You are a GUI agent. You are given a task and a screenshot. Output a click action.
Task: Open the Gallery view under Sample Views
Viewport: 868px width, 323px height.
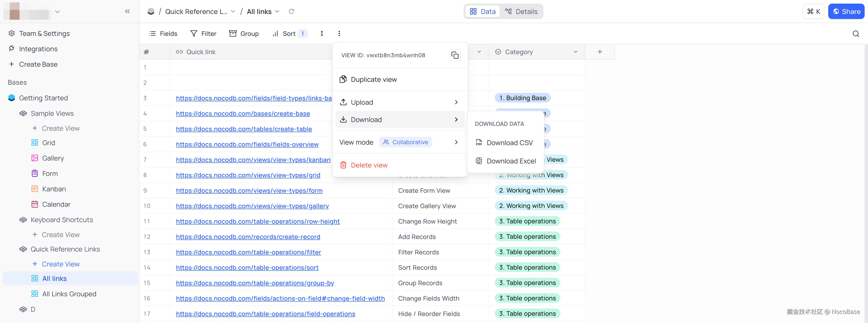pos(53,158)
